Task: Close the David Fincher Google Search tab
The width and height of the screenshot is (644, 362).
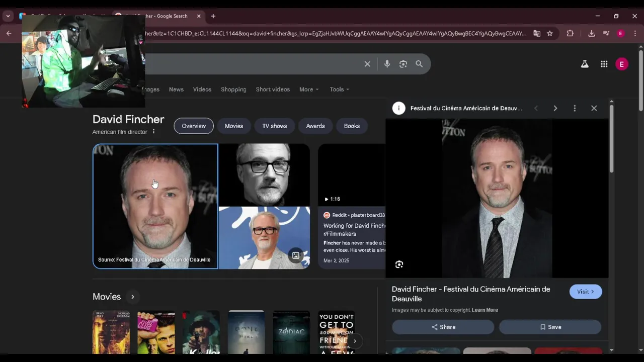Action: (199, 16)
